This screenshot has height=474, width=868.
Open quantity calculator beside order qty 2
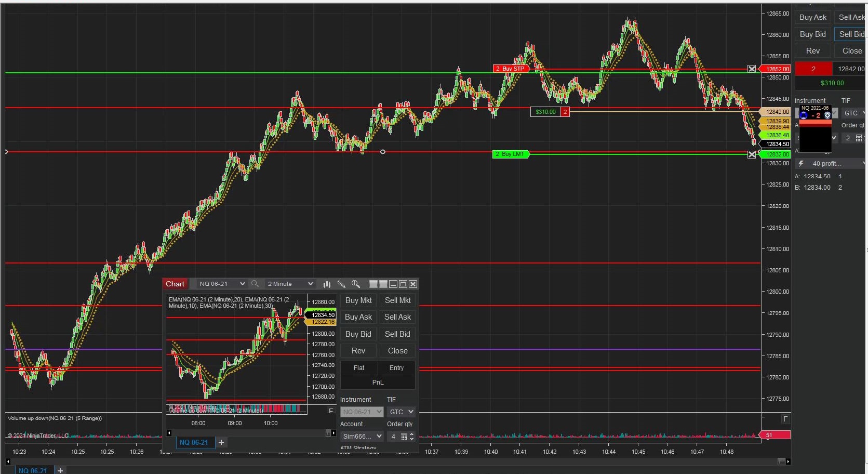tap(859, 138)
